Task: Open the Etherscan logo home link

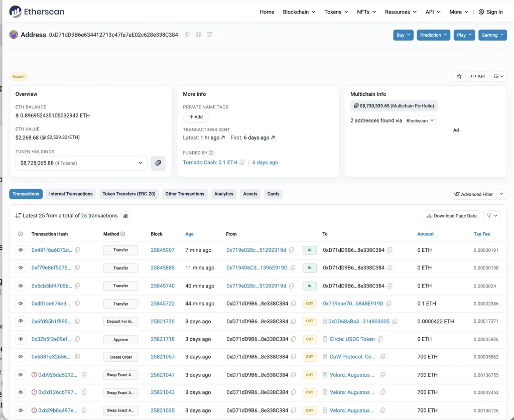Action: pyautogui.click(x=37, y=12)
